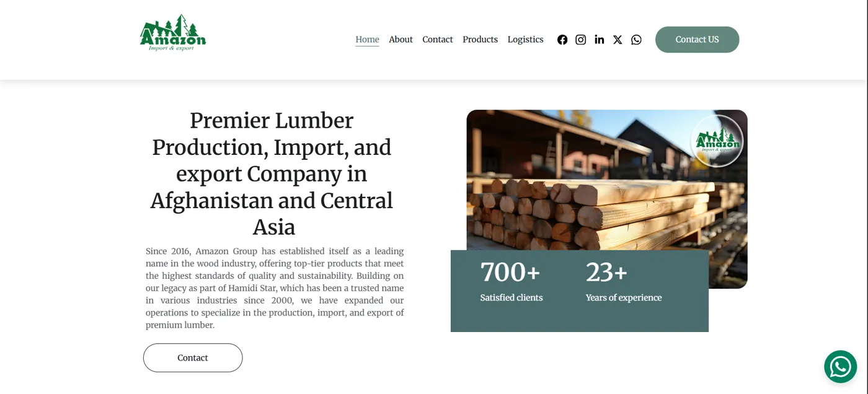The image size is (868, 394).
Task: Go to the Home menu item
Action: 367,40
